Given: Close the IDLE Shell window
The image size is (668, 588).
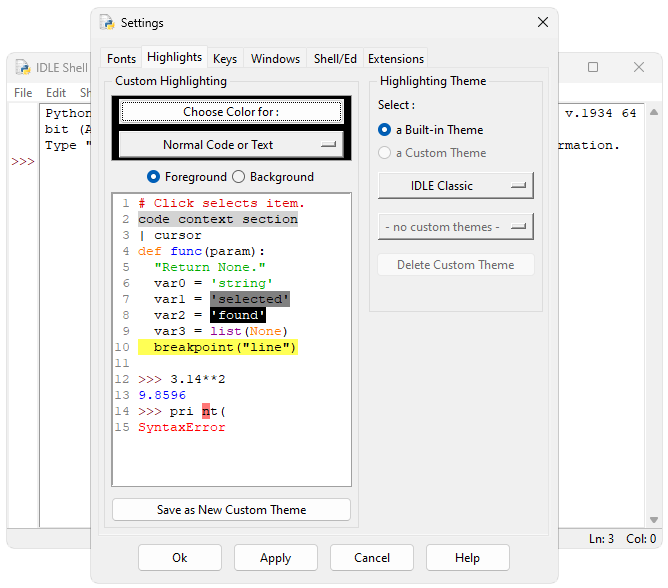Looking at the screenshot, I should point(638,67).
